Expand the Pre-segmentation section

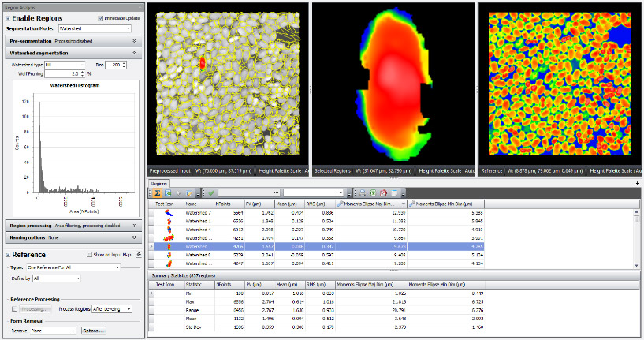(134, 39)
